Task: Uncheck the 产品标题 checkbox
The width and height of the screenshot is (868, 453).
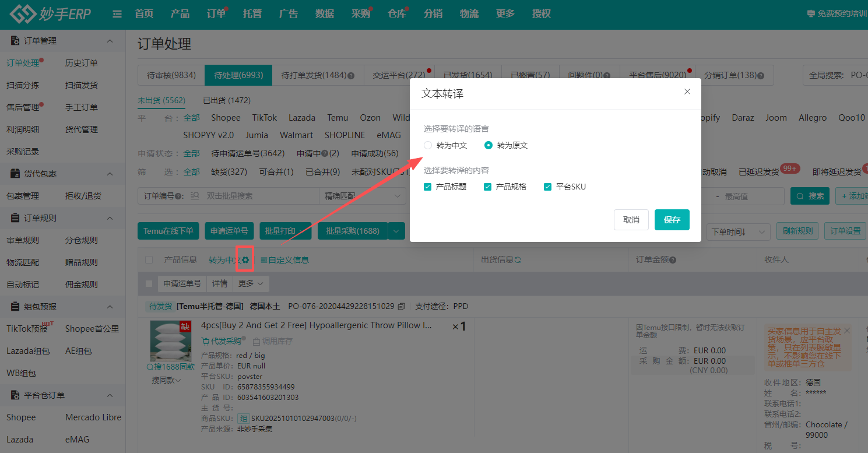Action: 428,187
